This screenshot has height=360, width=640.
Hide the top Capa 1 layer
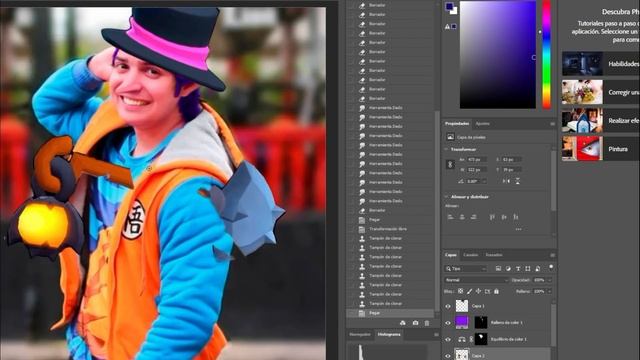[448, 306]
